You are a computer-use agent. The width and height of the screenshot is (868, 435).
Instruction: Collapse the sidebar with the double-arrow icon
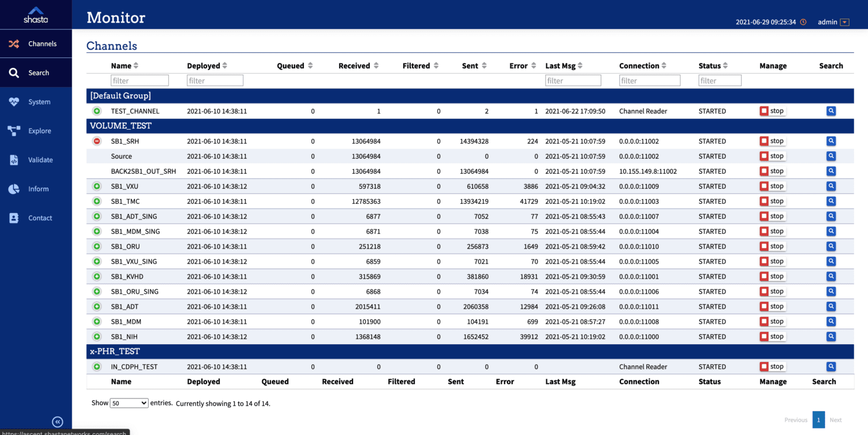pos(57,422)
